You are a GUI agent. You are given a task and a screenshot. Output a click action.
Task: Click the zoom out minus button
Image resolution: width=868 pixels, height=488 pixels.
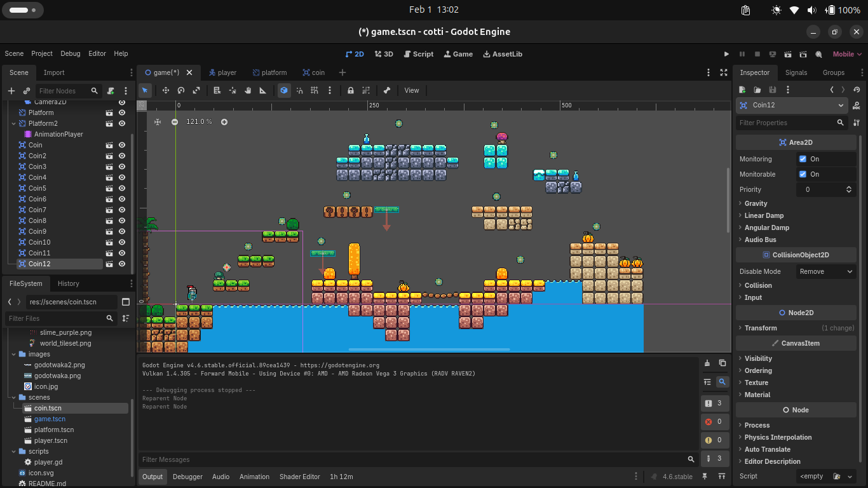pos(175,122)
